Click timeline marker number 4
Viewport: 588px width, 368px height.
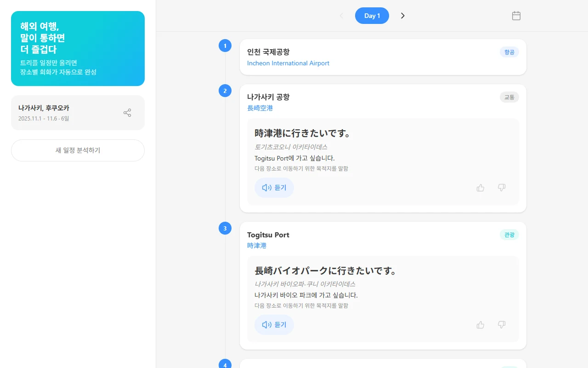coord(225,365)
